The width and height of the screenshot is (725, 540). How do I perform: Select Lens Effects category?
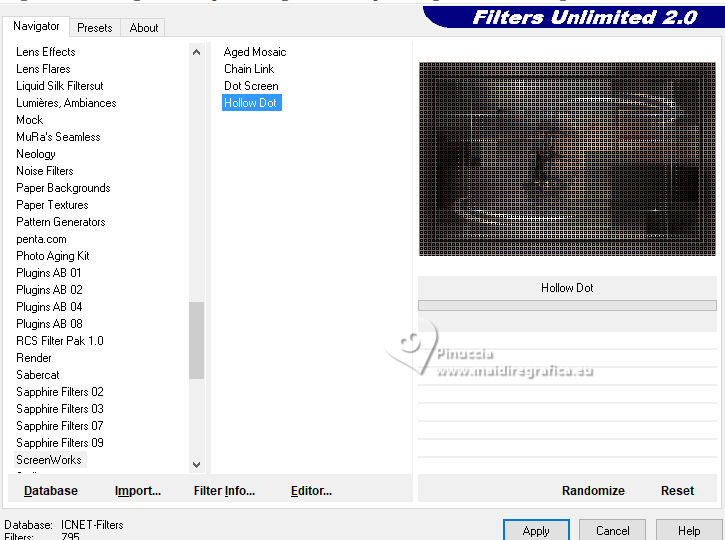(46, 52)
